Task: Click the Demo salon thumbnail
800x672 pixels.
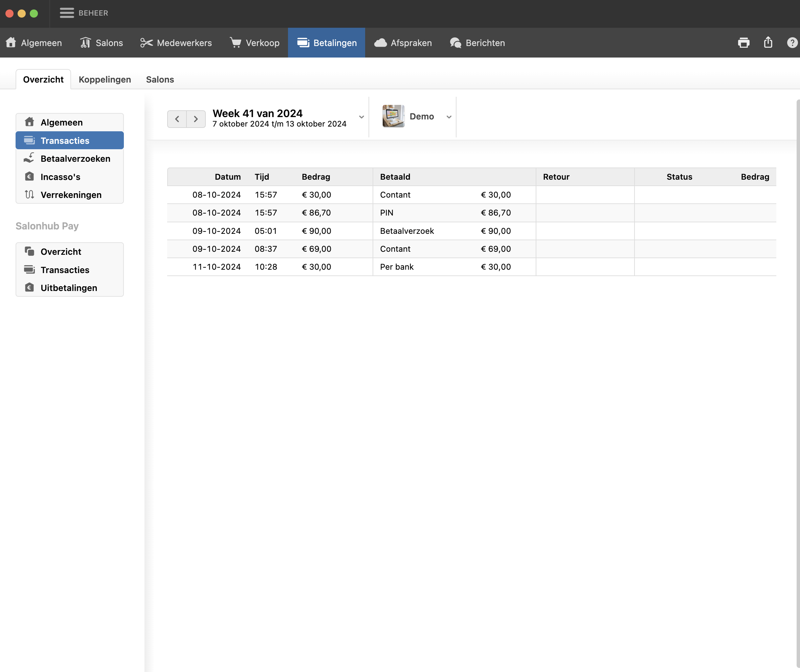Action: 393,116
